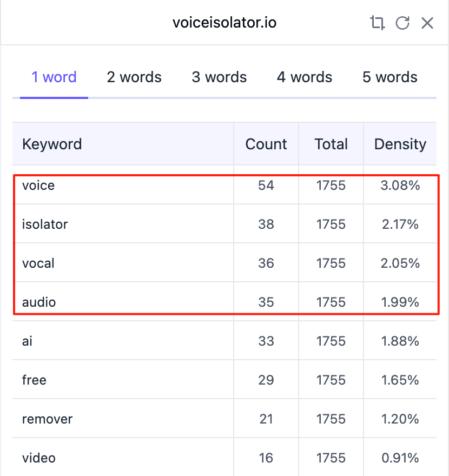Click the 'vocal' keyword entry
449x476 pixels.
(38, 263)
